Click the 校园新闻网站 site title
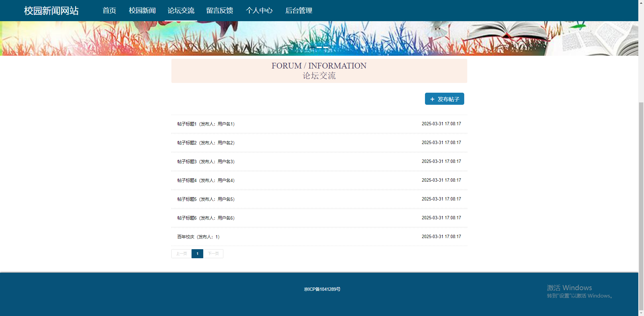644x316 pixels. pyautogui.click(x=51, y=10)
